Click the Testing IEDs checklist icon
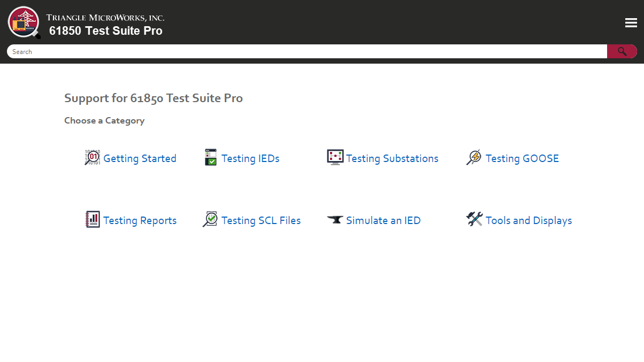 (x=211, y=157)
